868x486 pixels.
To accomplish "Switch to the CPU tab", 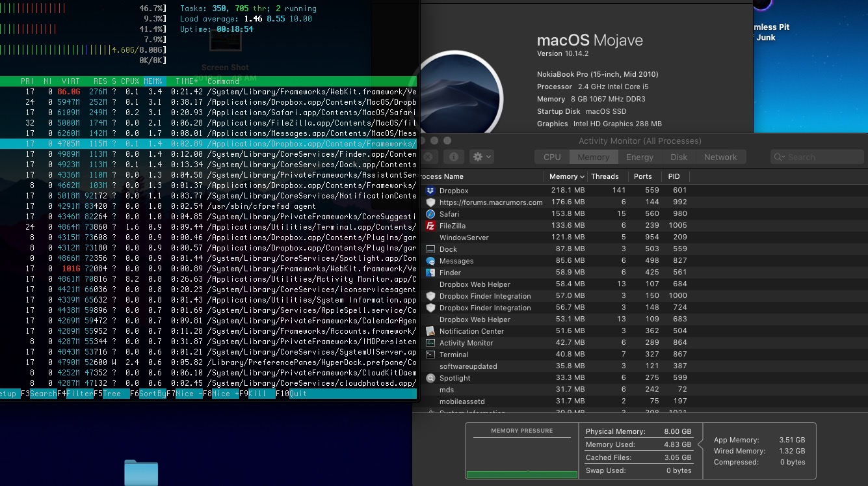I will 552,157.
